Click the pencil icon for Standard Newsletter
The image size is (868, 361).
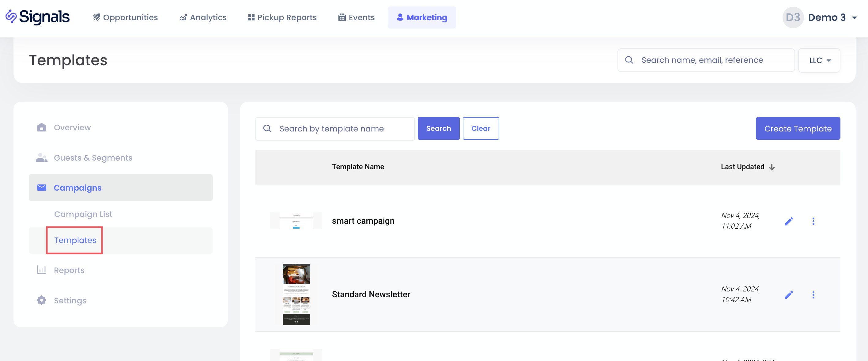tap(788, 294)
